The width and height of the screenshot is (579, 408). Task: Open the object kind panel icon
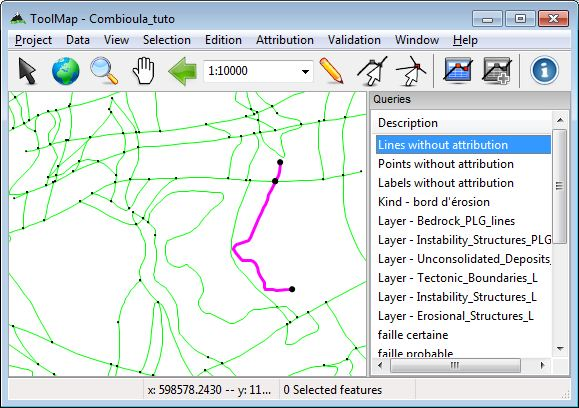(x=458, y=70)
